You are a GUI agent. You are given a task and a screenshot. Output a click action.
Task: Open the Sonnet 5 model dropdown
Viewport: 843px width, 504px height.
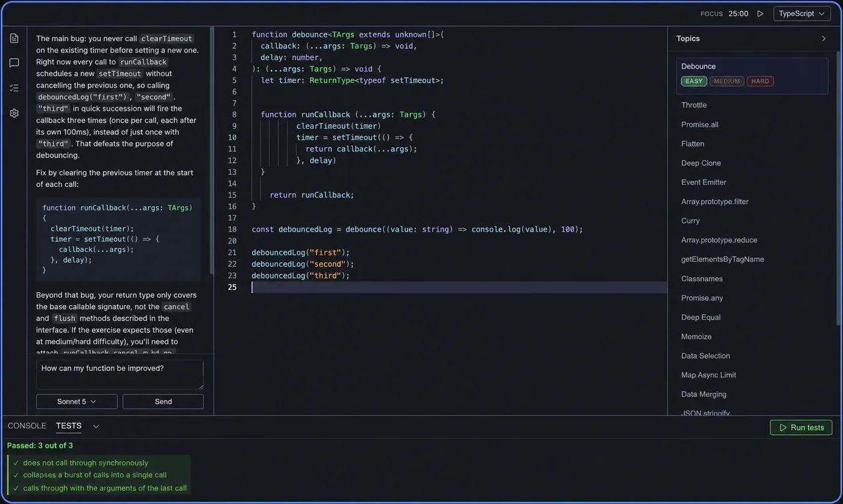click(x=77, y=401)
